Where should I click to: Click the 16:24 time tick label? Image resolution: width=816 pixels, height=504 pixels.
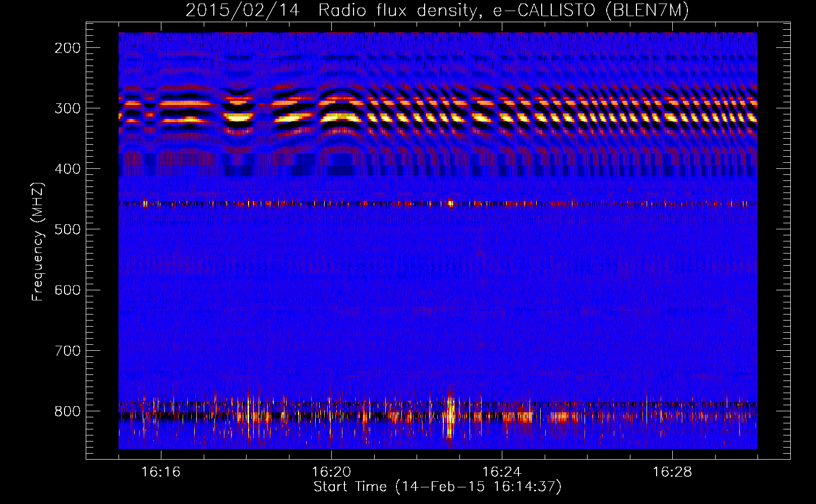(502, 472)
